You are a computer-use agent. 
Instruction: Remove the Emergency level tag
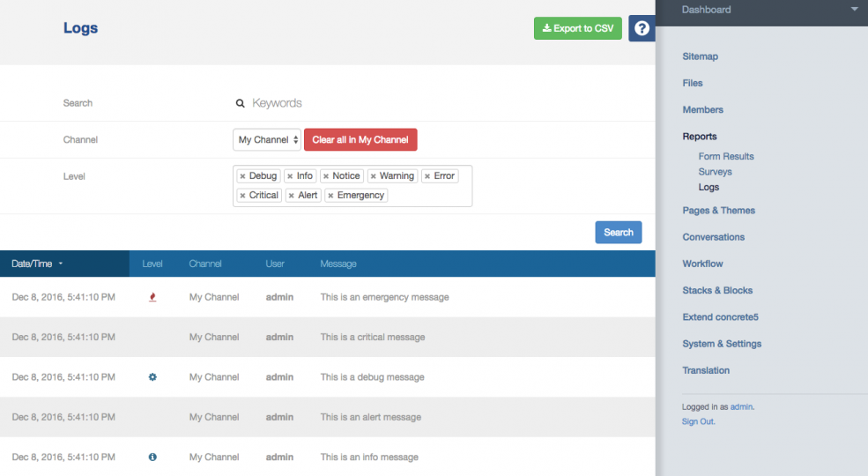330,196
